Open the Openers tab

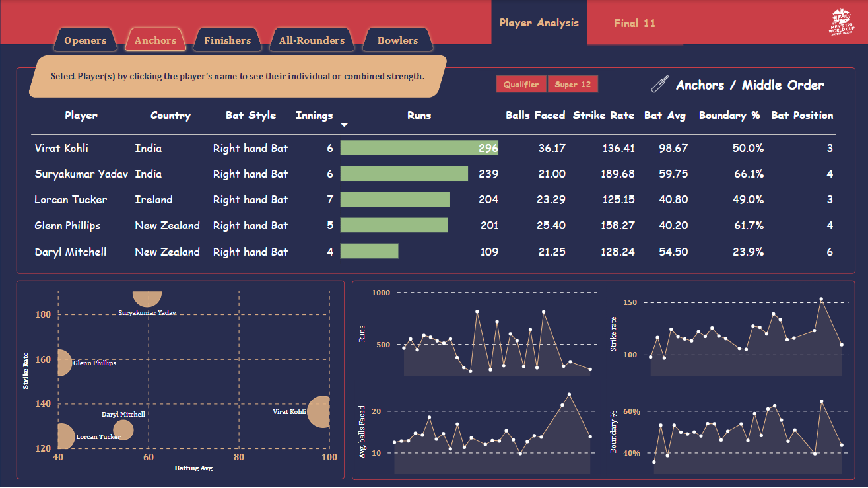(85, 40)
